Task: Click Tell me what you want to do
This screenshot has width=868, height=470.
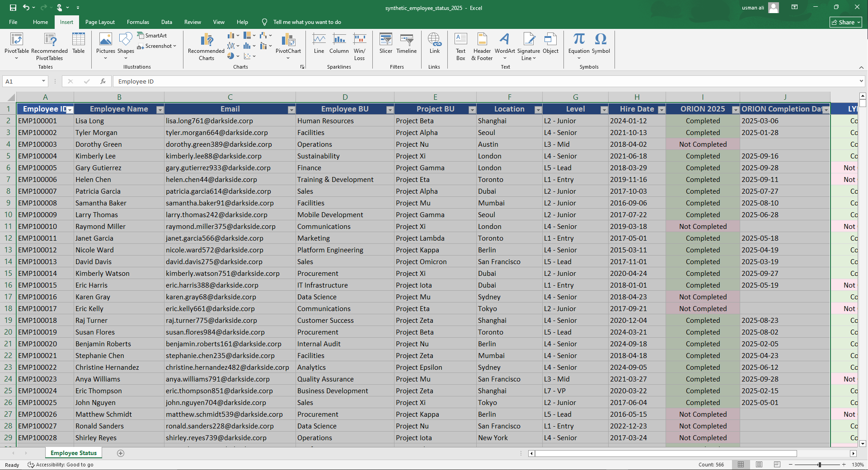Action: tap(307, 22)
